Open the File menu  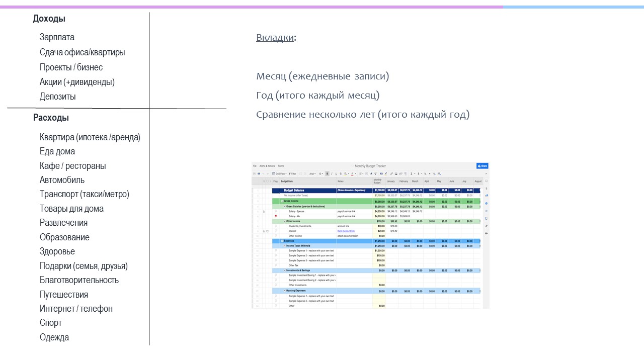255,165
